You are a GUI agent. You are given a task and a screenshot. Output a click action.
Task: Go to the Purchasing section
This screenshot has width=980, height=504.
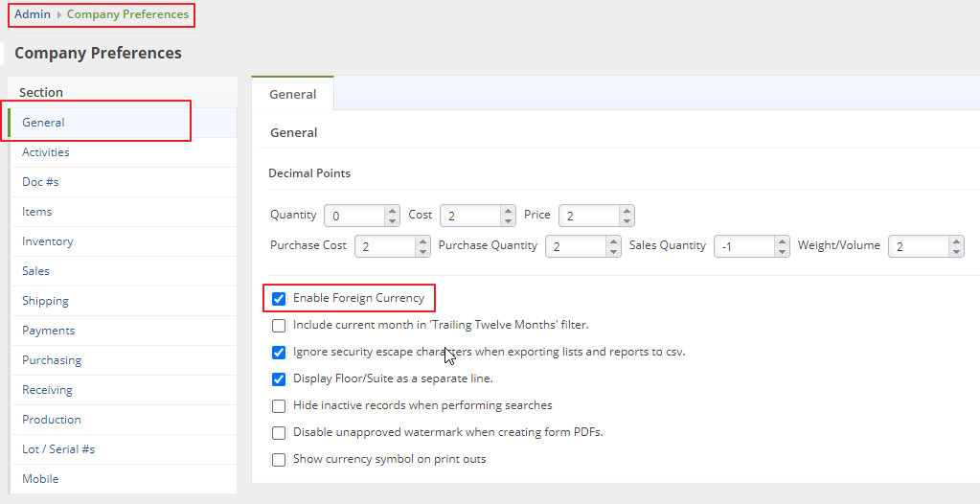(52, 360)
